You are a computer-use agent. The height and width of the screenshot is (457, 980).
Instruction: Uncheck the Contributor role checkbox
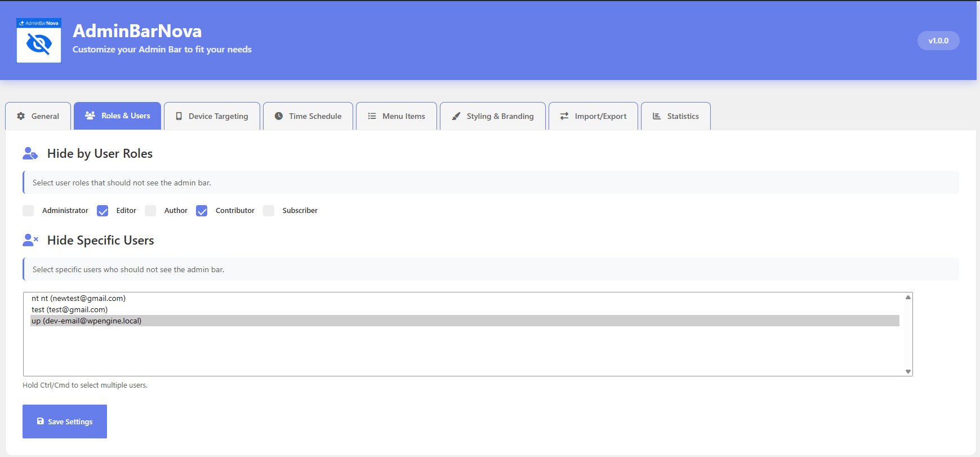202,211
